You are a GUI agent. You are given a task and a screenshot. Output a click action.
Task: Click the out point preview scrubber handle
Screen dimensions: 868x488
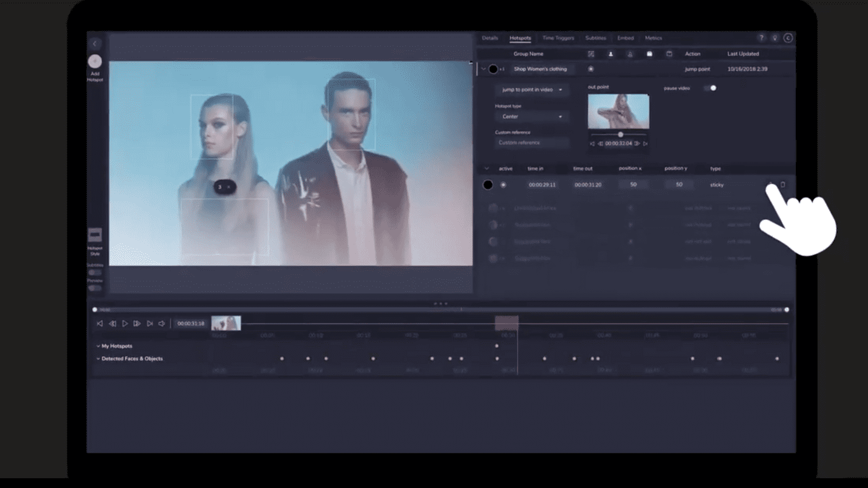tap(620, 133)
